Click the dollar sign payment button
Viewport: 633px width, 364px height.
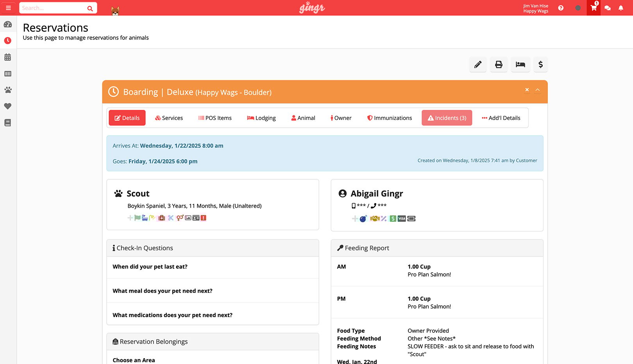coord(541,64)
